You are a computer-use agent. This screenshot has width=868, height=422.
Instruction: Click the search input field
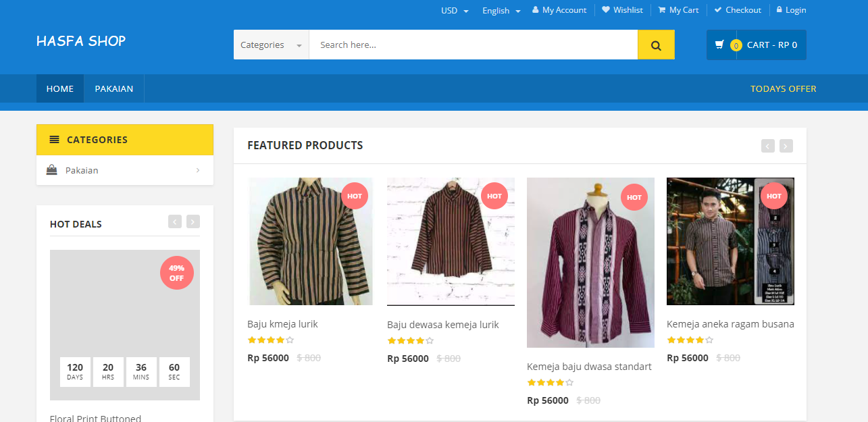click(x=473, y=45)
